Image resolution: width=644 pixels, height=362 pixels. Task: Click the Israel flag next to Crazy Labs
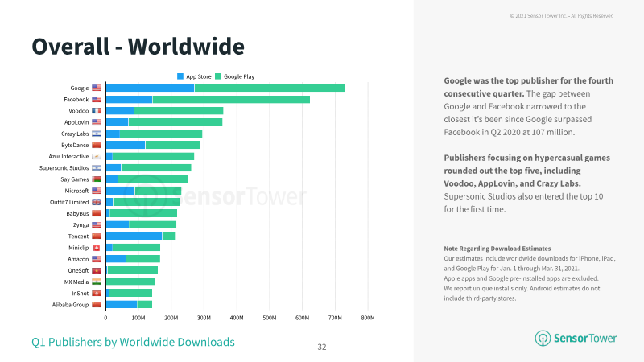click(x=97, y=134)
